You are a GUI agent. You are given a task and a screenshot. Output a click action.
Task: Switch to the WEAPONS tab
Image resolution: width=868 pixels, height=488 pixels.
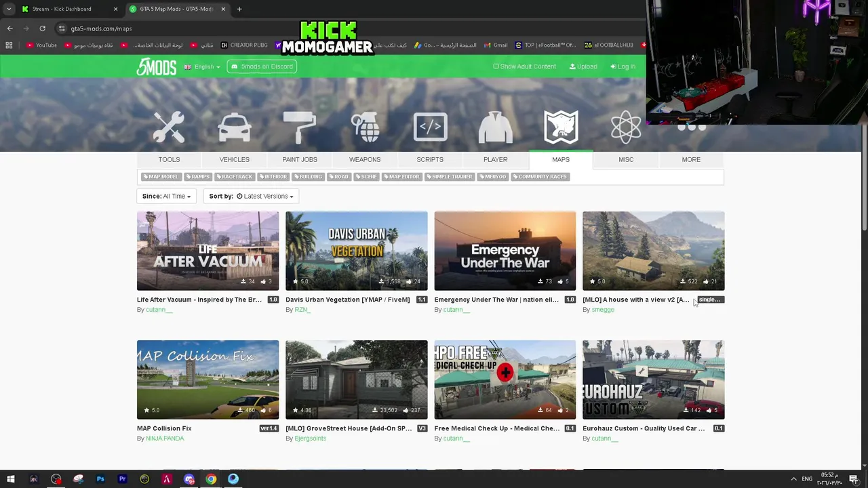pyautogui.click(x=365, y=159)
